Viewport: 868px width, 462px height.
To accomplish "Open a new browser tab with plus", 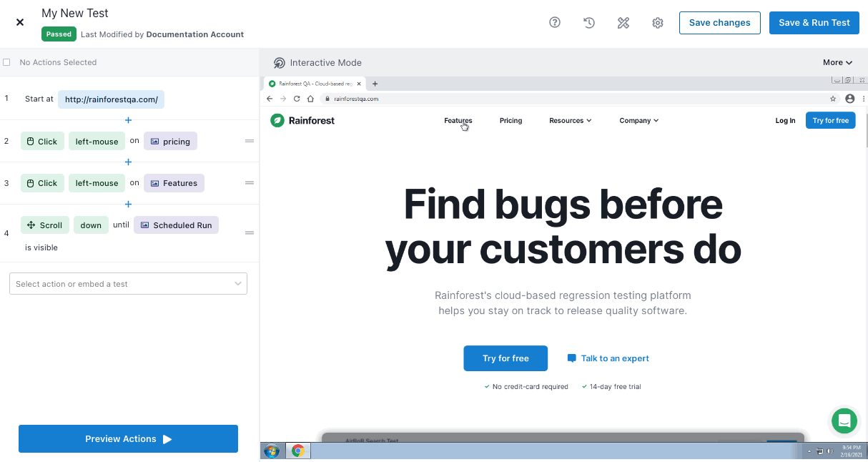I will tap(375, 84).
